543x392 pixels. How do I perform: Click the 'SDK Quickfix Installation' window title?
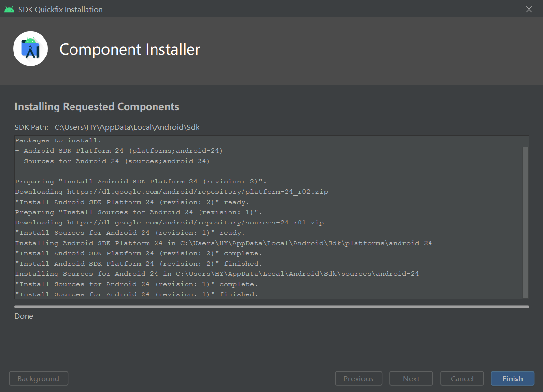[x=60, y=9]
